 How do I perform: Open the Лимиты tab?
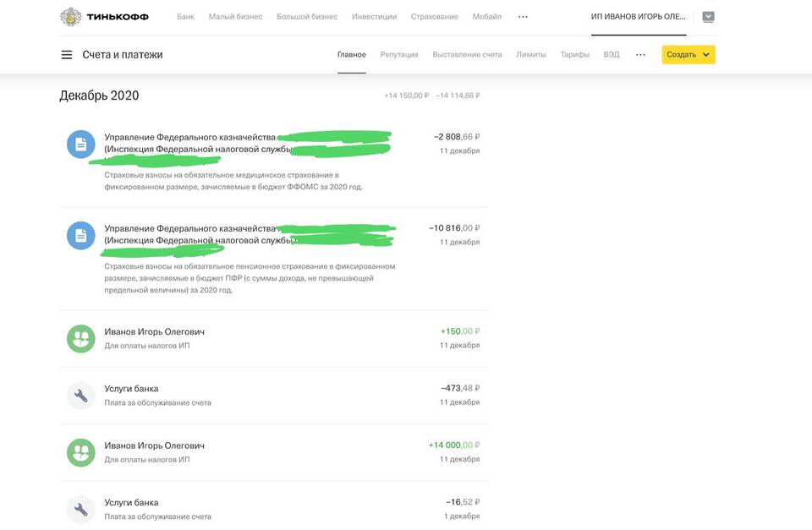point(531,55)
